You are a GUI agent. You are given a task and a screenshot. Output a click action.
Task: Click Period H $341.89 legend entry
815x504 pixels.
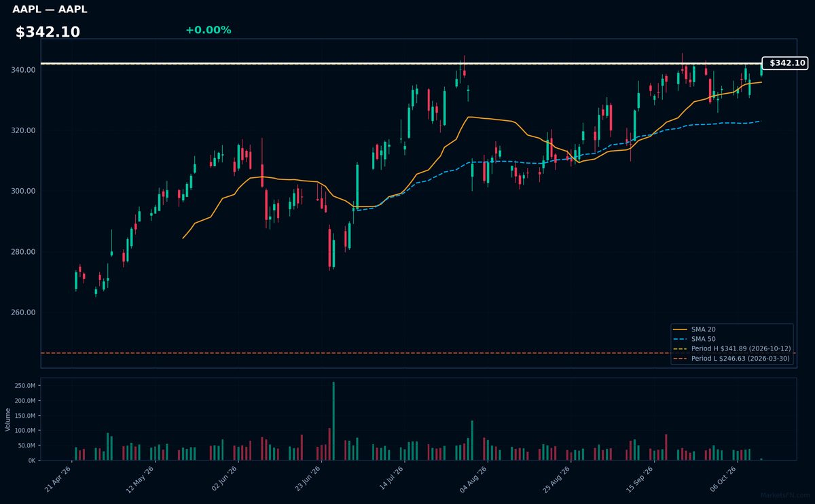tap(731, 348)
